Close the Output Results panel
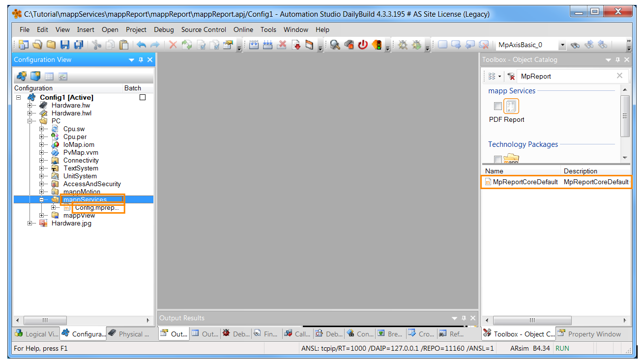The image size is (644, 362). tap(473, 318)
